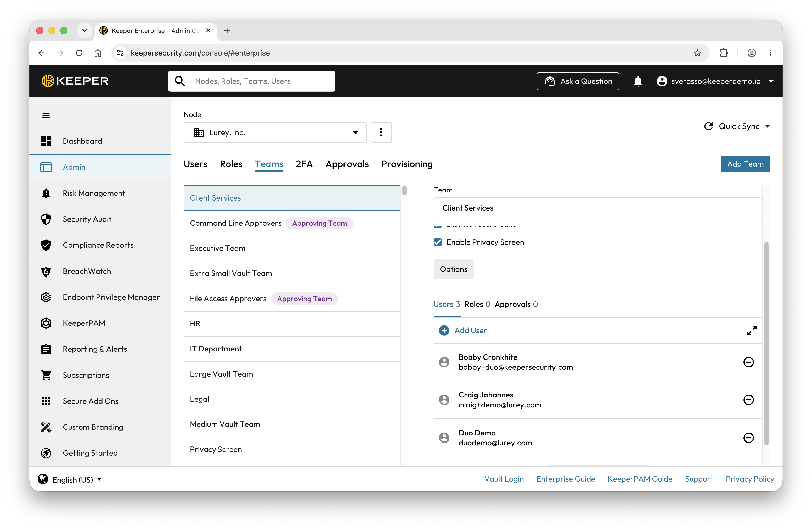Image resolution: width=812 pixels, height=530 pixels.
Task: Click the hamburger menu icon in sidebar
Action: (46, 115)
